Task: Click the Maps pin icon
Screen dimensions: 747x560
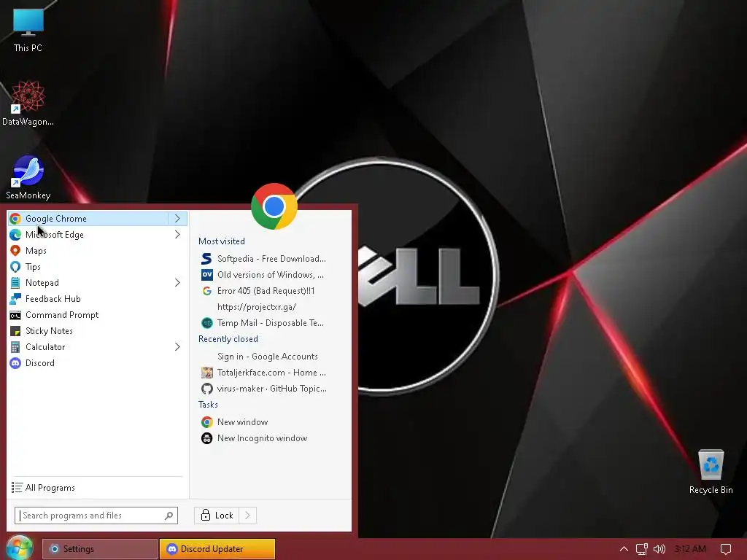Action: click(x=15, y=251)
